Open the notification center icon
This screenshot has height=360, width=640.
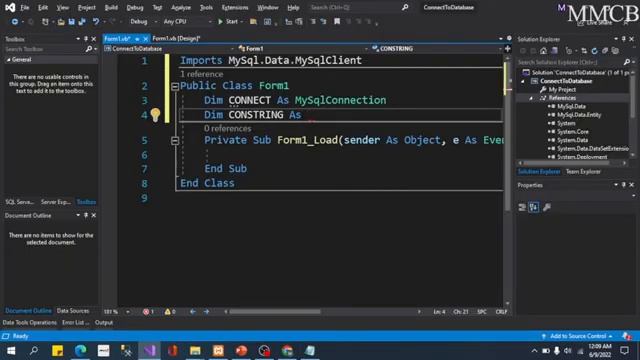[x=624, y=351]
